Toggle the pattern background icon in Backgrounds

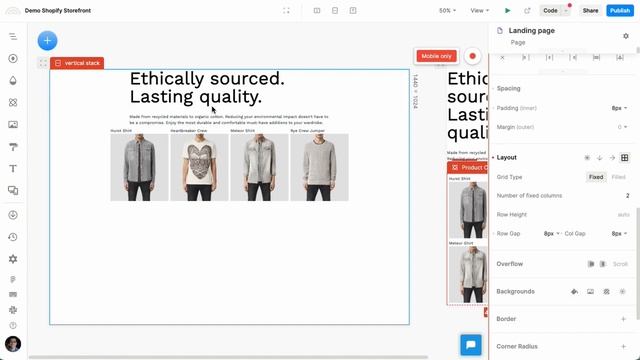607,291
